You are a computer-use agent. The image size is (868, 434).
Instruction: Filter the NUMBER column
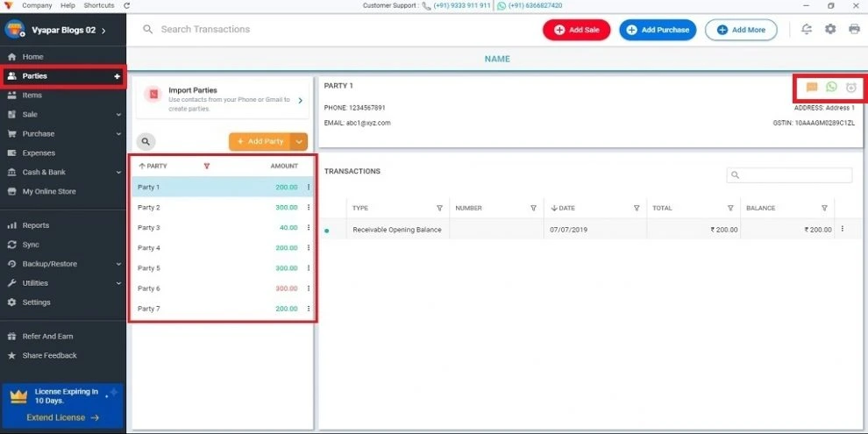click(x=534, y=208)
